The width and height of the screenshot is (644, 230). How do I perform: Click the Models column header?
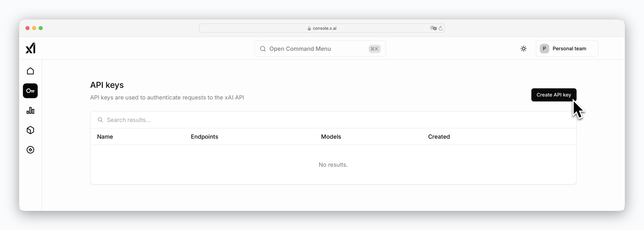[331, 137]
